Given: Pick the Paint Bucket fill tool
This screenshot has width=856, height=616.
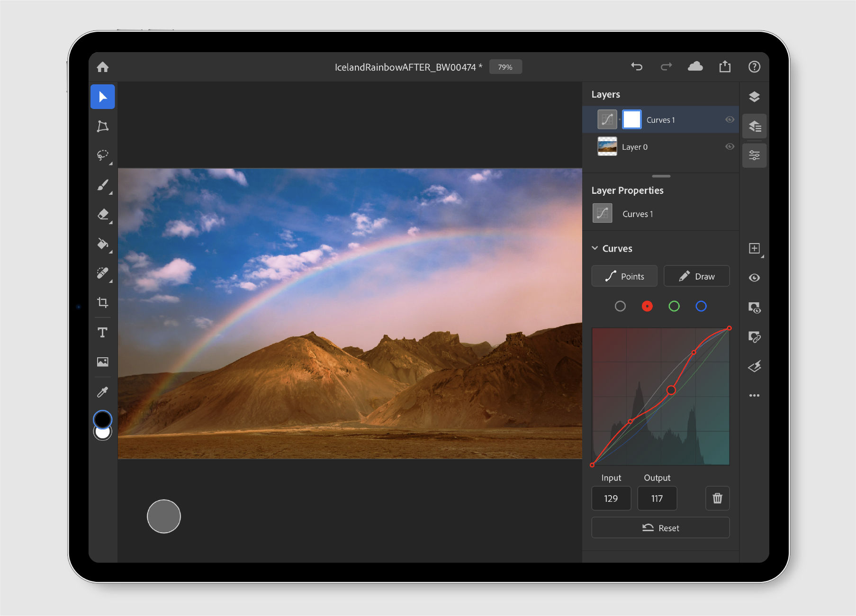Looking at the screenshot, I should click(102, 244).
